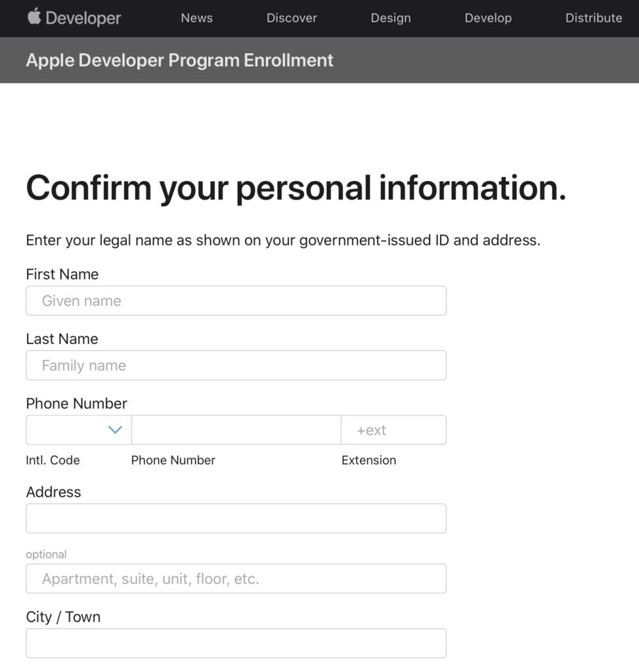Open the Distribute navigation item
The image size is (639, 672).
click(x=593, y=18)
